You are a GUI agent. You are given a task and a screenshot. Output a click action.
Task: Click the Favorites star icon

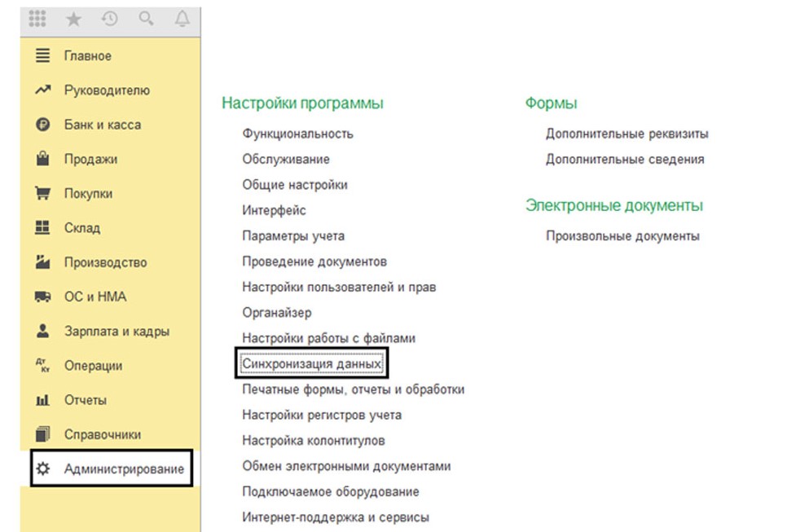[x=73, y=19]
